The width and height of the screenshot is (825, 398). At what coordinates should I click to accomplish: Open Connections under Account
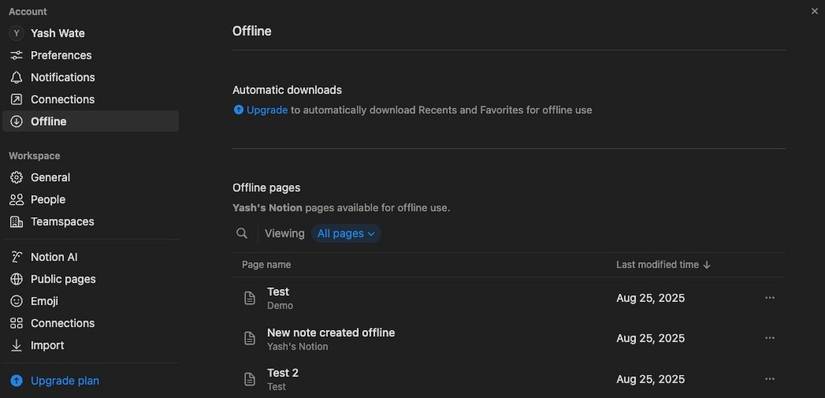coord(90,100)
